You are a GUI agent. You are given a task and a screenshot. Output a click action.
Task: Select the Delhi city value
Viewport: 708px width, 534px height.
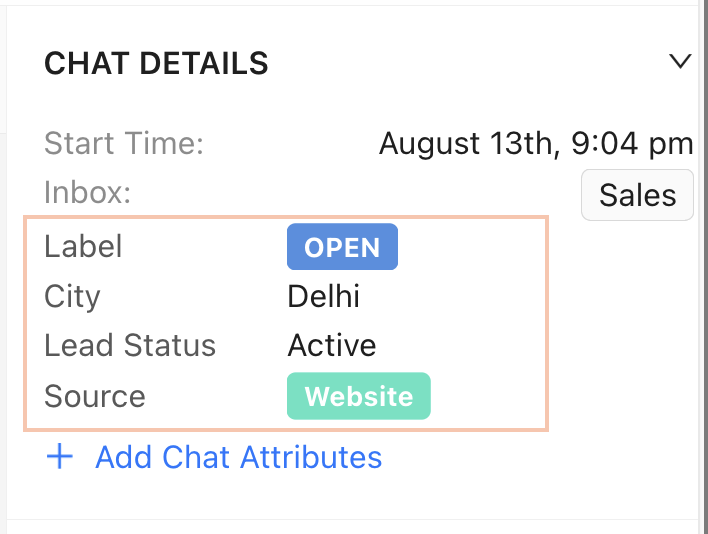click(323, 296)
